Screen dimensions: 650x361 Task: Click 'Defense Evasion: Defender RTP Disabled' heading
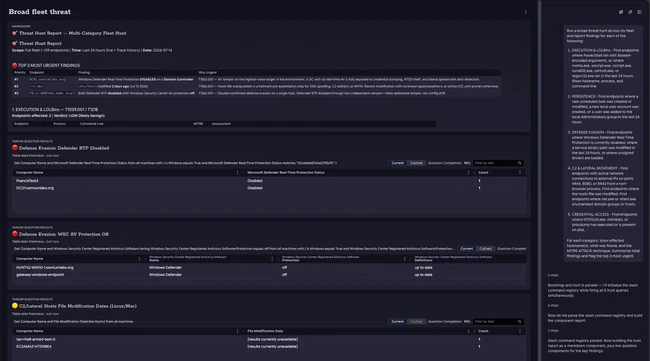(x=64, y=148)
